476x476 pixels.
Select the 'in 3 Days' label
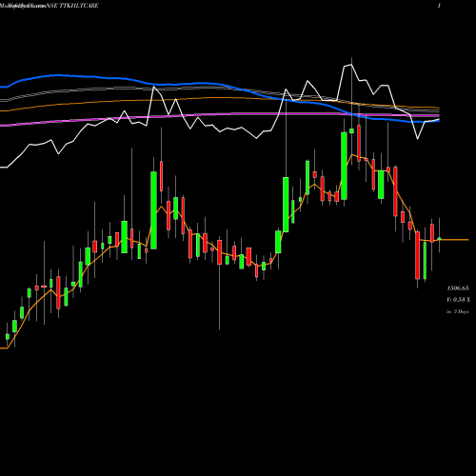point(457,311)
